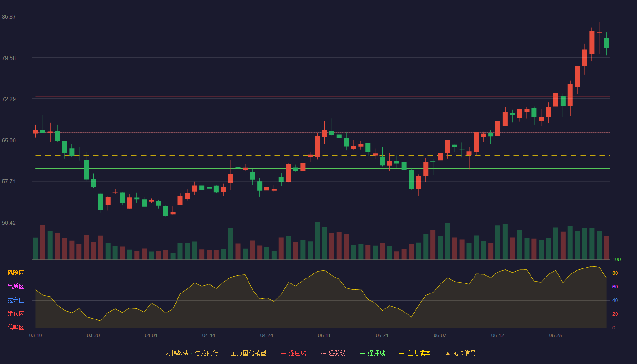637x364 pixels.
Task: Toggle the 主力成本 legend item
Action: [415, 353]
